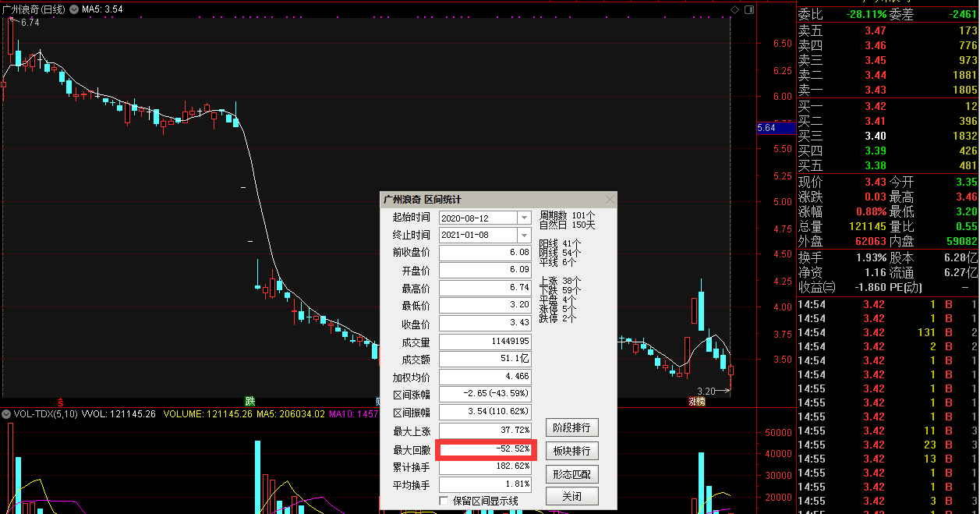The width and height of the screenshot is (980, 514).
Task: Click the 14:55 trade row with volume 23
Action: (887, 445)
